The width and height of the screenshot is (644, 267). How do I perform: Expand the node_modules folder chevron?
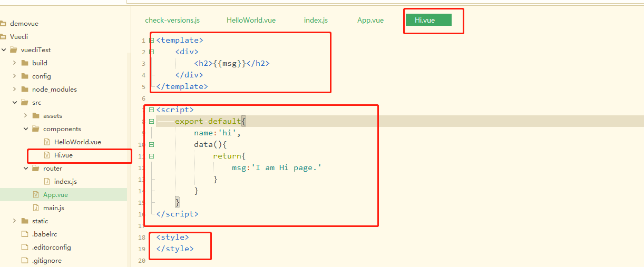point(15,89)
